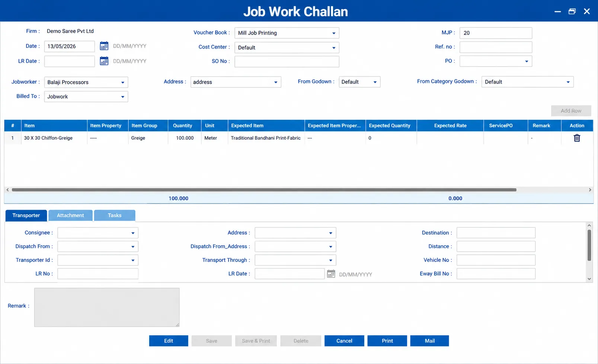Click the Mail button
598x364 pixels.
(429, 341)
